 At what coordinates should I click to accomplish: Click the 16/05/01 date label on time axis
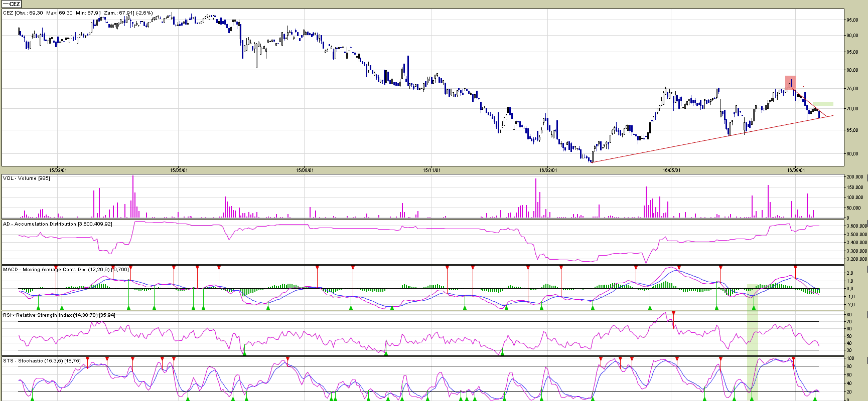pos(671,170)
